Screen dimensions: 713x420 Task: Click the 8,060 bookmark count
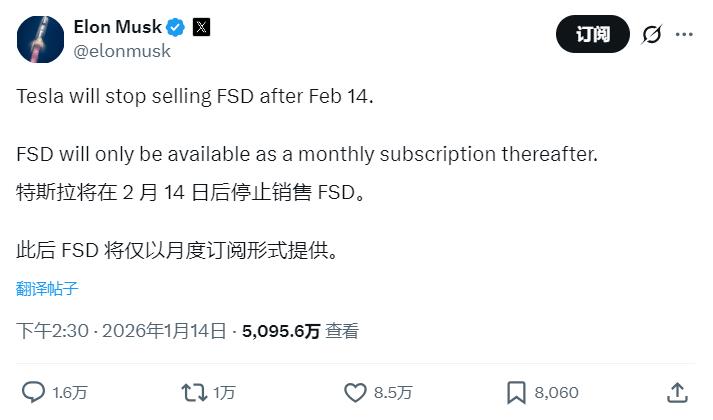[x=557, y=393]
